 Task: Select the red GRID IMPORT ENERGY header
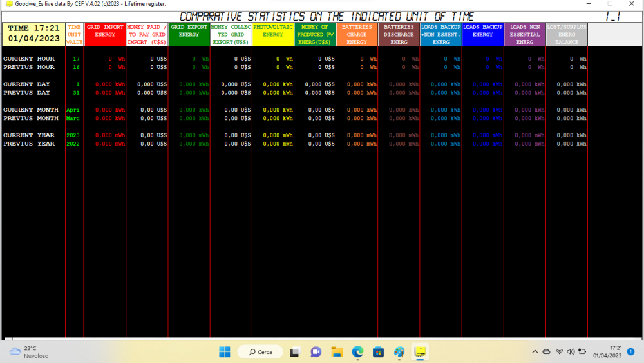click(105, 34)
